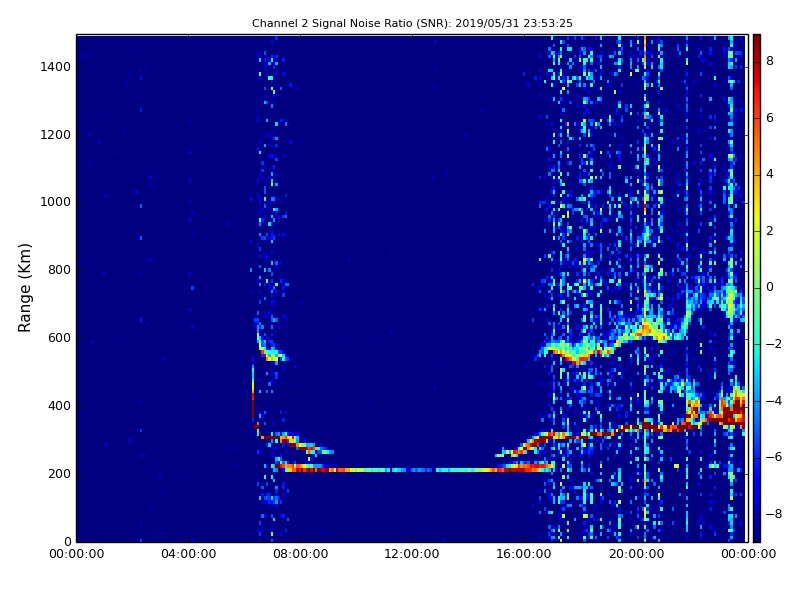The width and height of the screenshot is (800, 600).
Task: Click the colorbar value 8 label
Action: 769,61
